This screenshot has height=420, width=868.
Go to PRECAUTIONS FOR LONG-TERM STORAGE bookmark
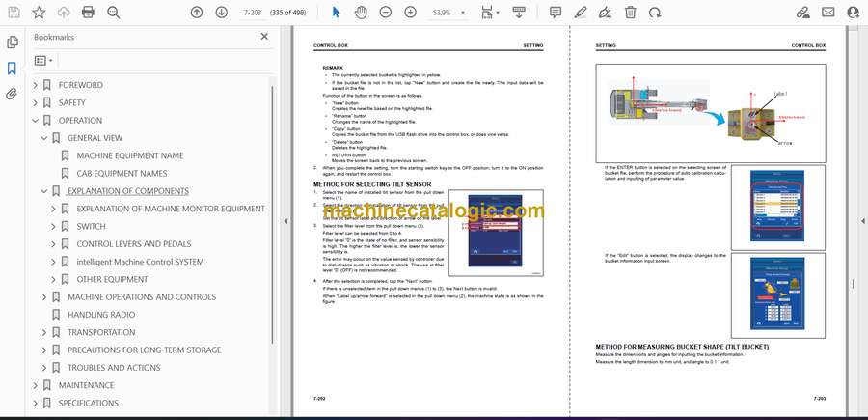[x=145, y=350]
